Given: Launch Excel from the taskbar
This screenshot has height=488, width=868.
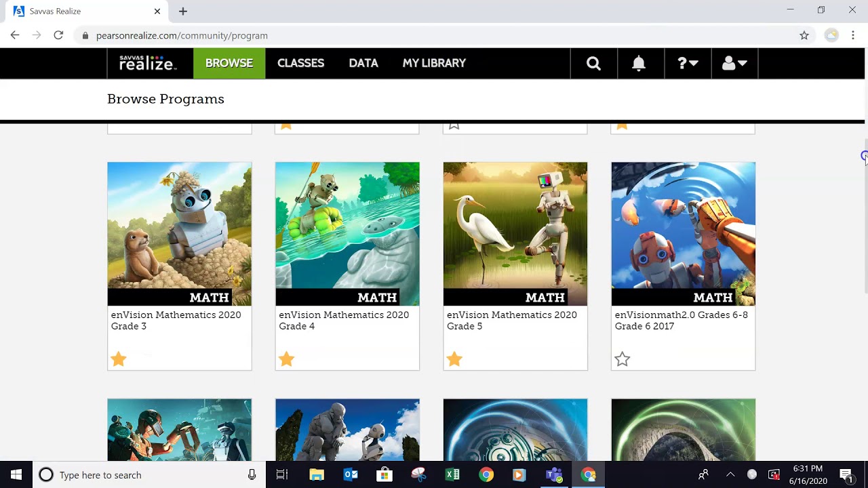Looking at the screenshot, I should 452,474.
